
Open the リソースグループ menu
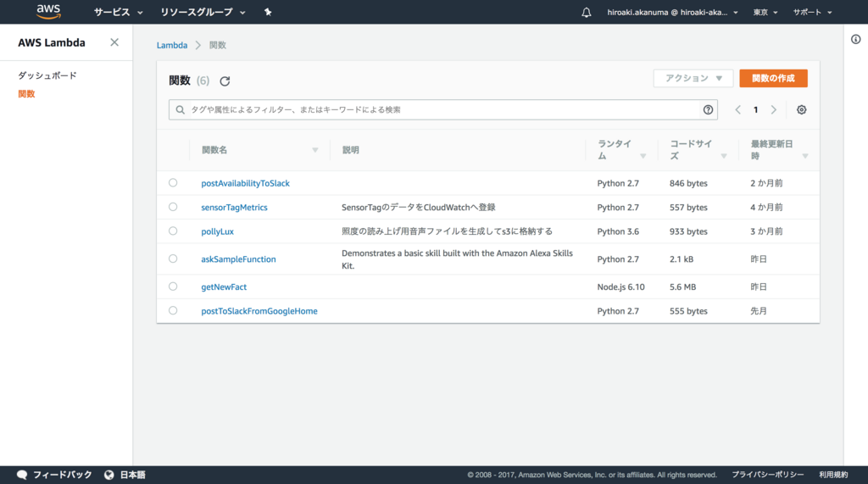203,12
